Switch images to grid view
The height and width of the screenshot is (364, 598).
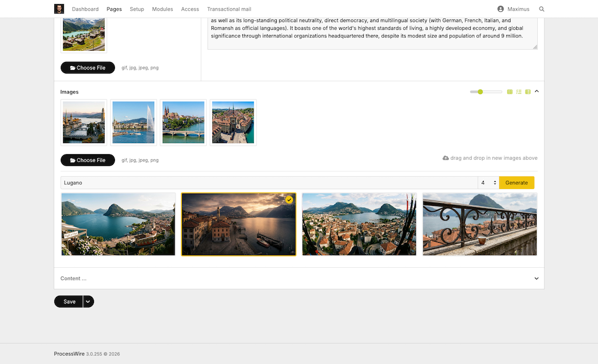point(510,92)
